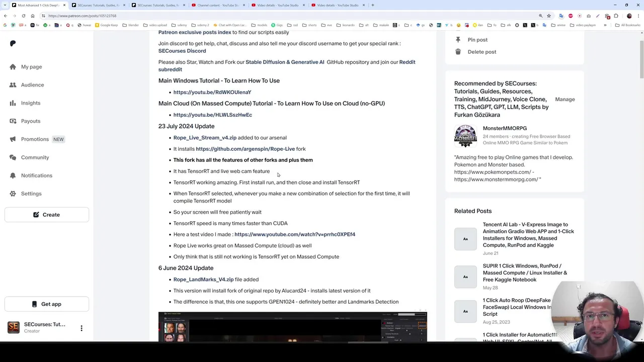Click the Rope screenshot image in the post
Viewport: 644px width, 362px height.
coord(293,327)
